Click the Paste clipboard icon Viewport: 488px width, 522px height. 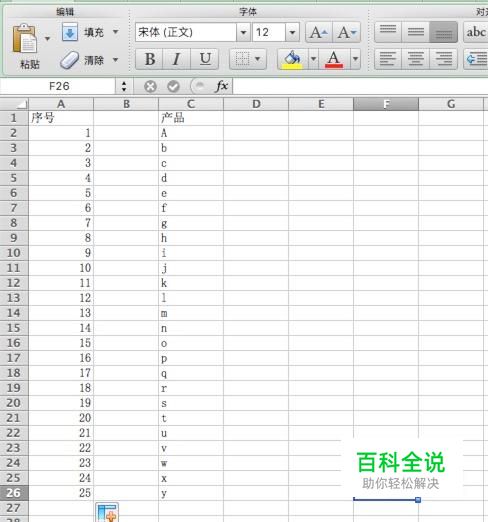coord(25,39)
